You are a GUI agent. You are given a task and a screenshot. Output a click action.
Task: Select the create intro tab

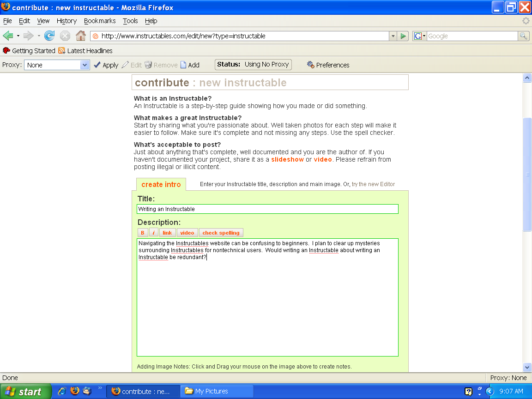(x=161, y=184)
